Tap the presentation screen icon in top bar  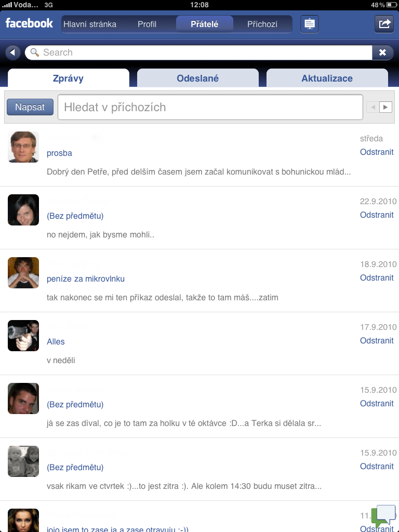point(310,24)
